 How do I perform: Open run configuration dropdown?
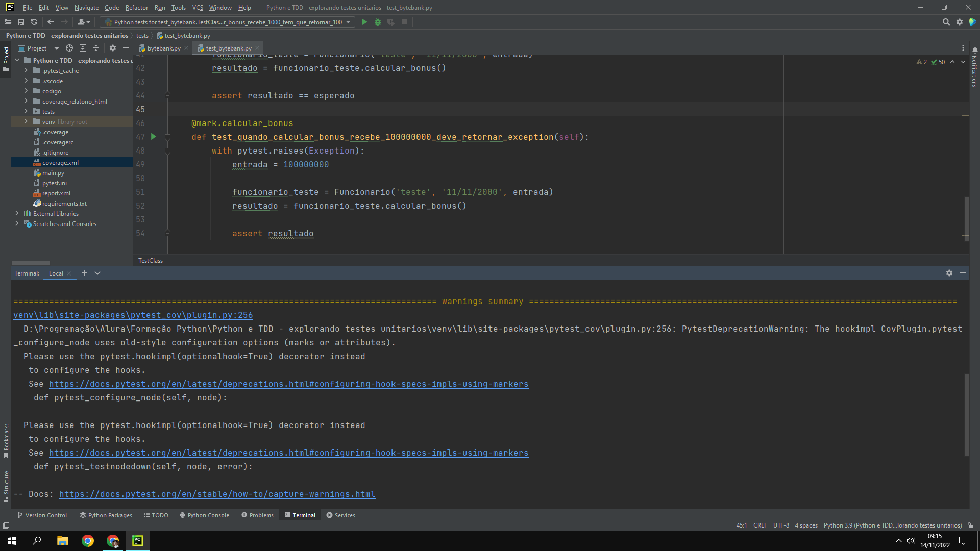(x=228, y=22)
